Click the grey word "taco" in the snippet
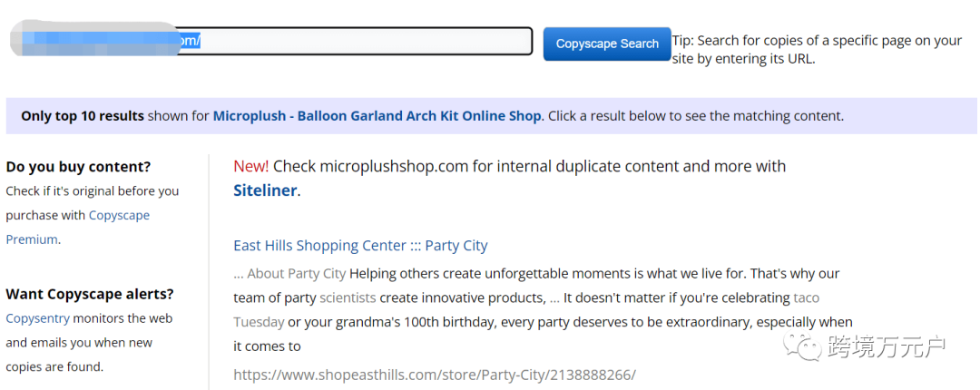Screen dimensions: 980x390 [806, 297]
